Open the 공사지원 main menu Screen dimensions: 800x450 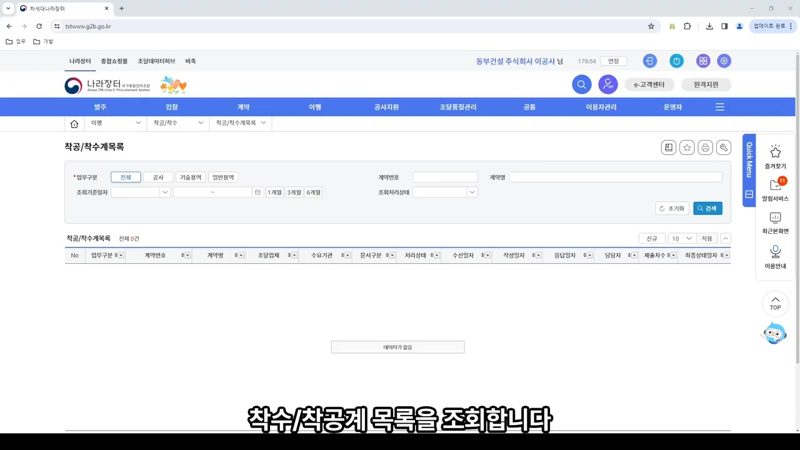(x=386, y=107)
